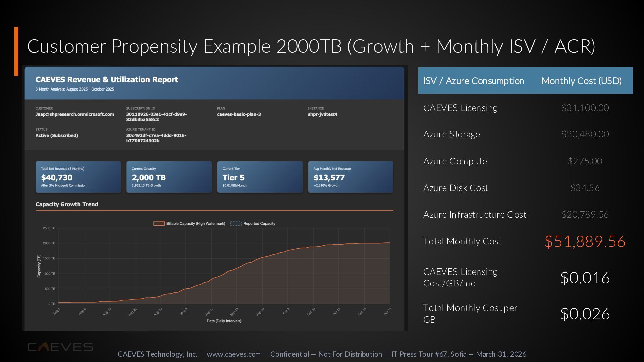The height and width of the screenshot is (362, 644).
Task: Select the Total Net Revenue card
Action: (x=78, y=177)
